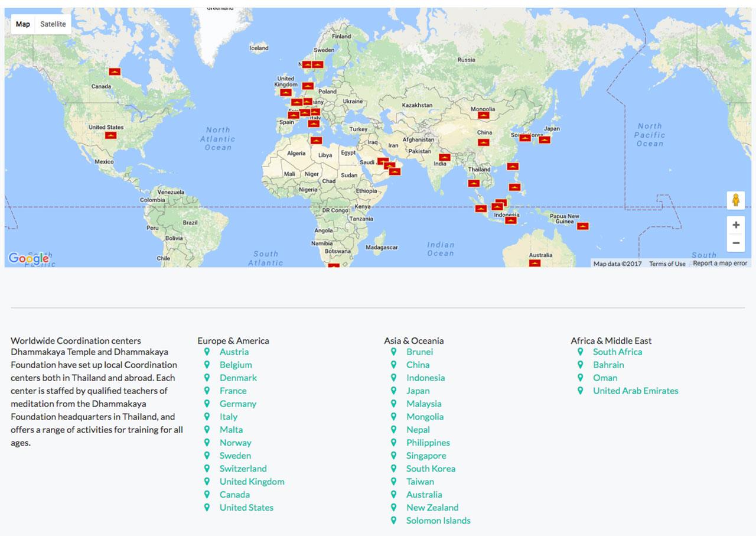Click the pin icon beside United States

click(207, 508)
